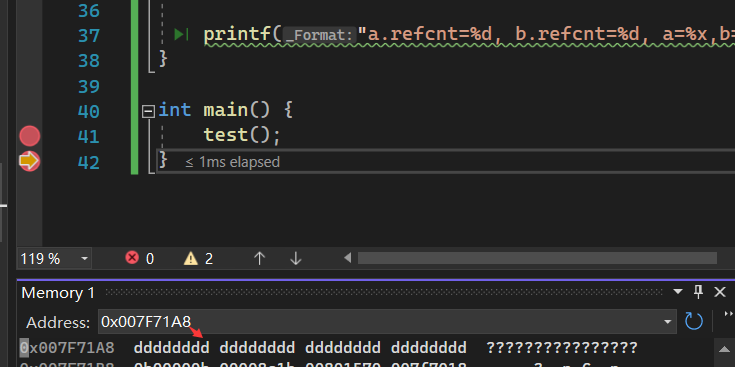The height and width of the screenshot is (367, 735).
Task: Click the int keyword on line 40
Action: pyautogui.click(x=175, y=110)
